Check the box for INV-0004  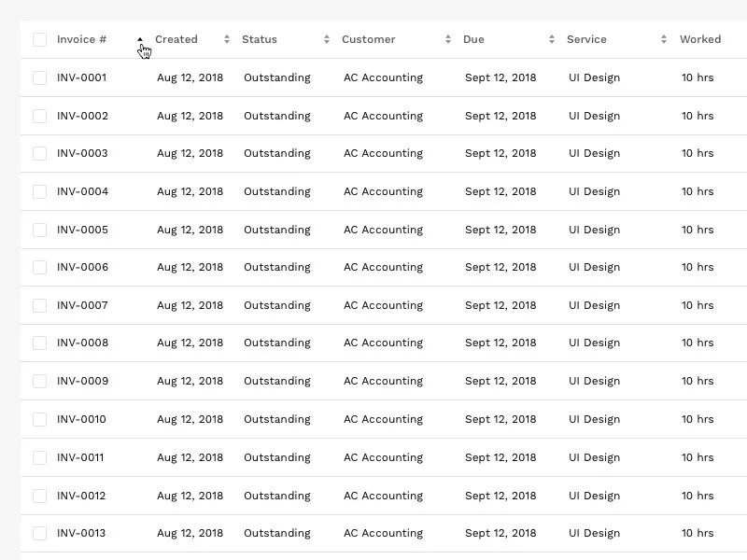39,191
